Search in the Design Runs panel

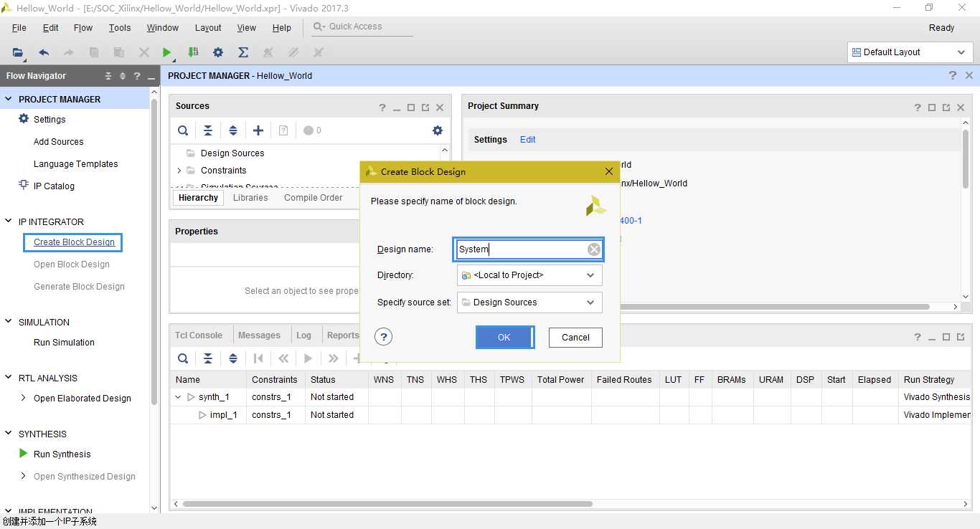point(183,358)
